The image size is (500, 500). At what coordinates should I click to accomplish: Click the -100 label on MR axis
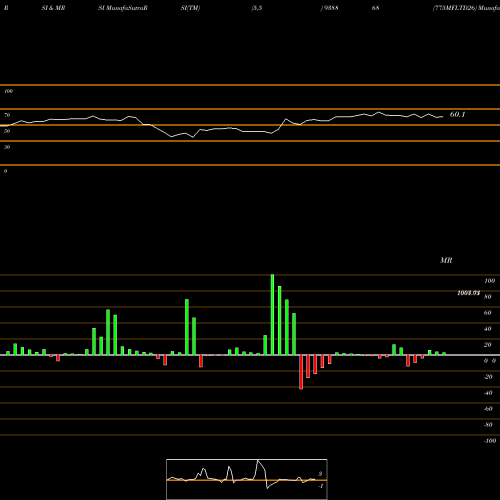490,441
